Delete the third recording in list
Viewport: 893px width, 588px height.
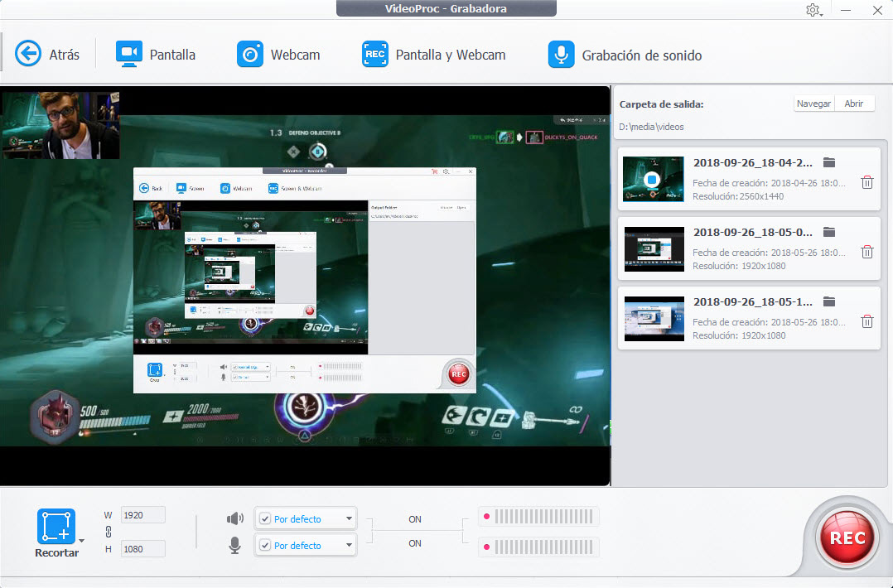(866, 321)
